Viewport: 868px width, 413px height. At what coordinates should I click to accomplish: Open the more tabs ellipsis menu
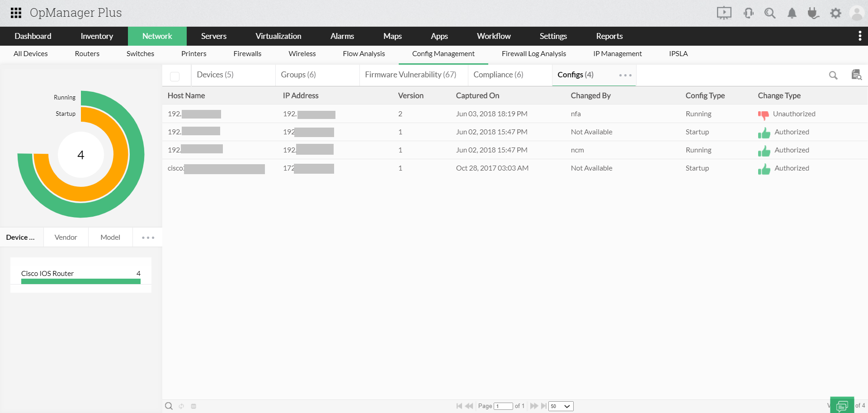(625, 75)
